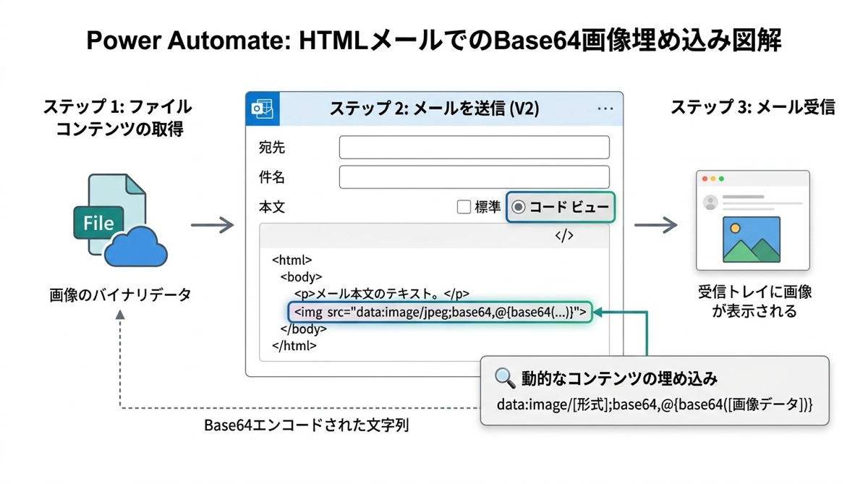Click the magnifier icon beside 動的なコンテンツの埋め込み
This screenshot has height=484, width=868.
[504, 378]
